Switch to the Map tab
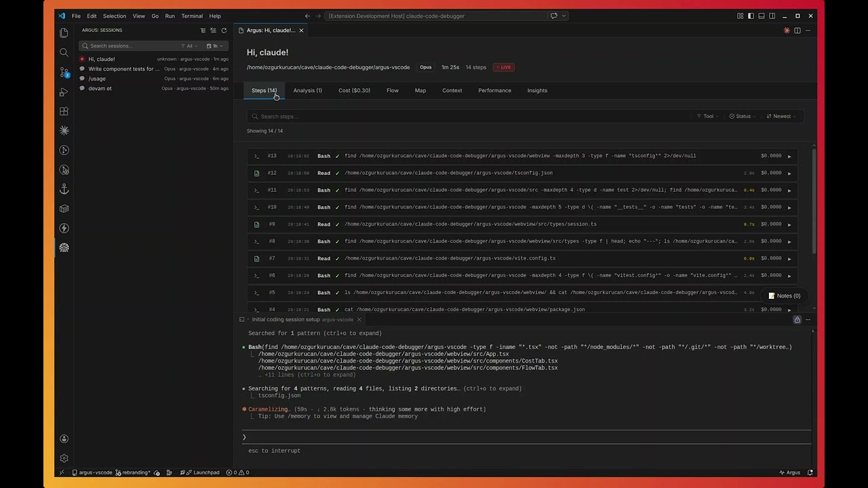This screenshot has width=868, height=488. tap(420, 90)
